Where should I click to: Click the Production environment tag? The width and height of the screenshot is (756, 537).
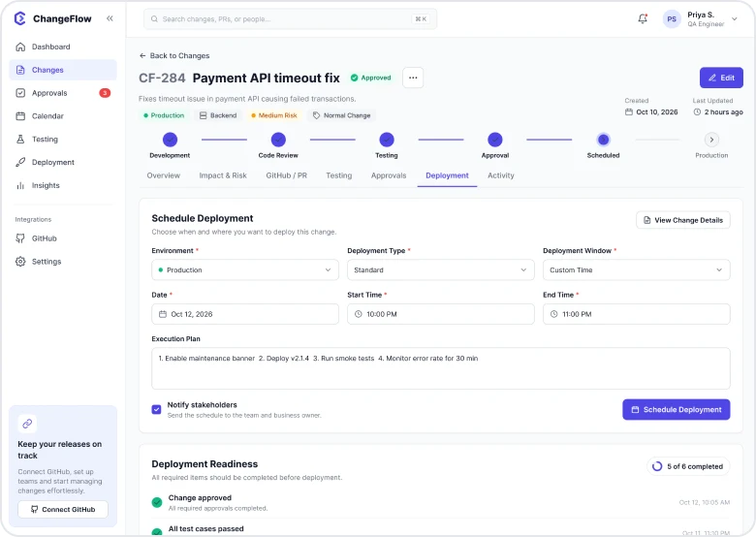click(x=164, y=115)
